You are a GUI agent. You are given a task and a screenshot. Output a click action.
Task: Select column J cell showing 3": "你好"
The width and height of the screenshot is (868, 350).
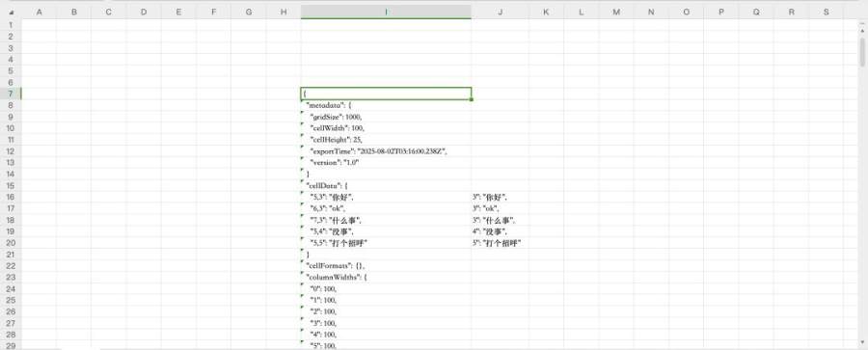coord(500,197)
